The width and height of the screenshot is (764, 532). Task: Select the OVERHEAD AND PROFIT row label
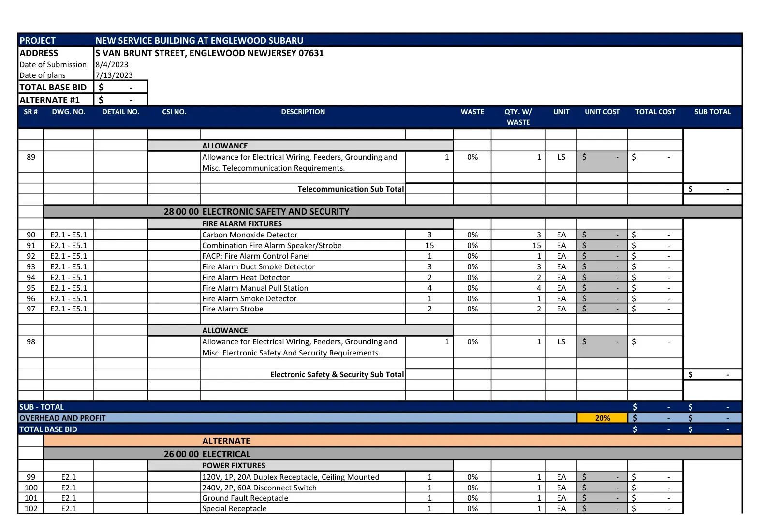click(62, 418)
